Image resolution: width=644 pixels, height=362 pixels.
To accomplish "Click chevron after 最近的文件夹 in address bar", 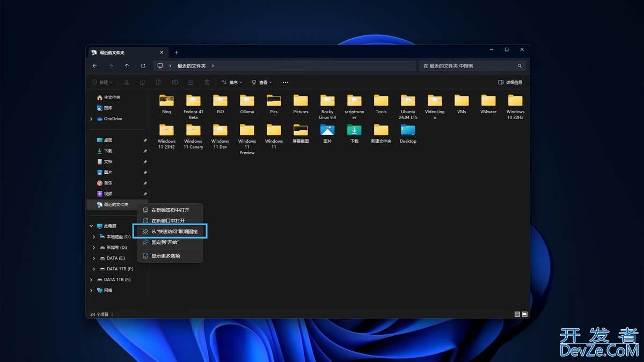I will (x=213, y=66).
